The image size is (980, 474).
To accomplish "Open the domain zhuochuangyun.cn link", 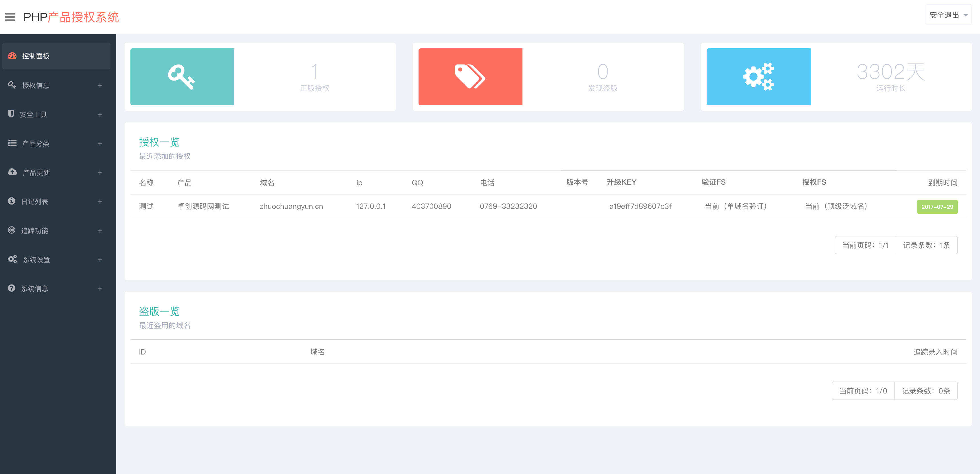I will tap(291, 206).
